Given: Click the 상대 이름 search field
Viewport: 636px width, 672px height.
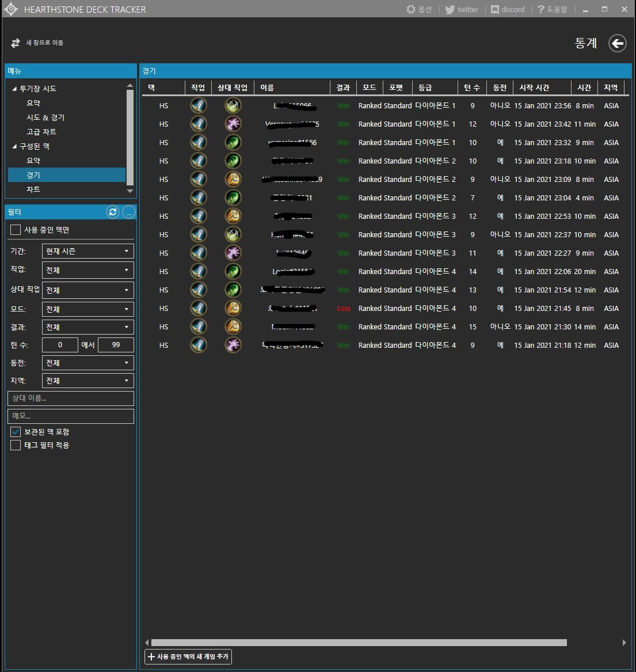Looking at the screenshot, I should (71, 398).
